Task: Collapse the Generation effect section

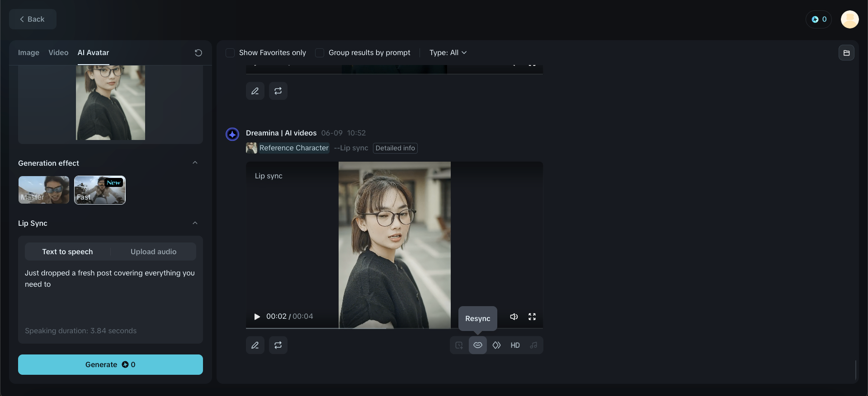Action: click(195, 163)
